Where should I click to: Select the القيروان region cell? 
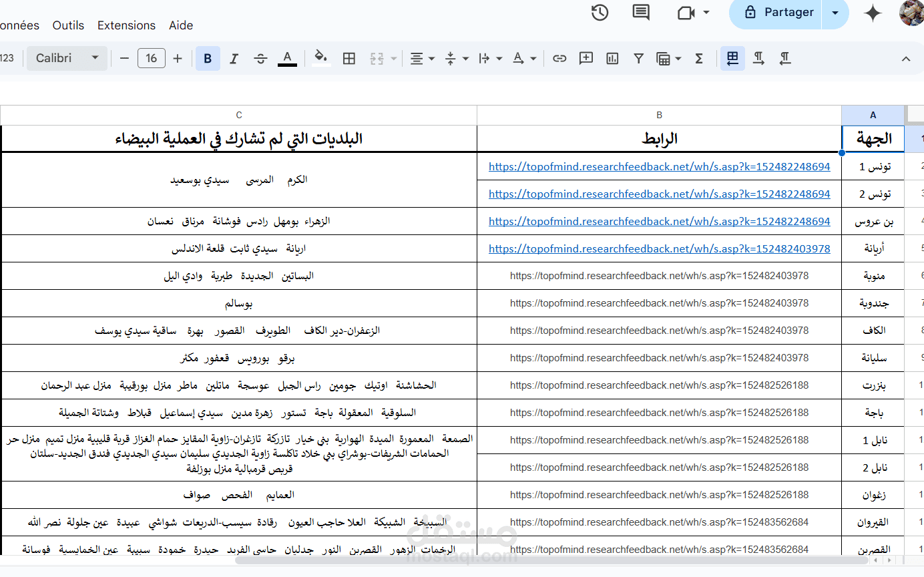(873, 522)
